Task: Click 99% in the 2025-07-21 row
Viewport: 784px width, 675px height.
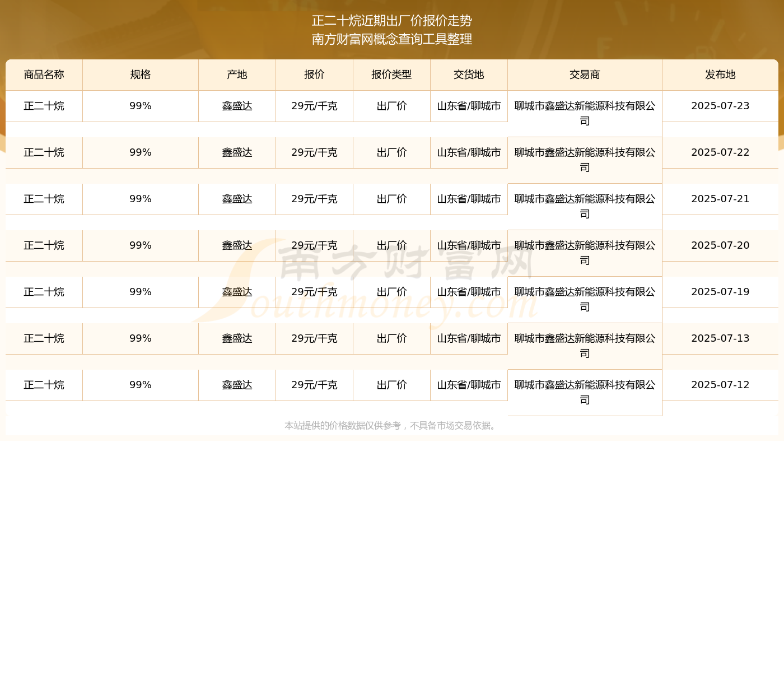Action: (x=141, y=199)
